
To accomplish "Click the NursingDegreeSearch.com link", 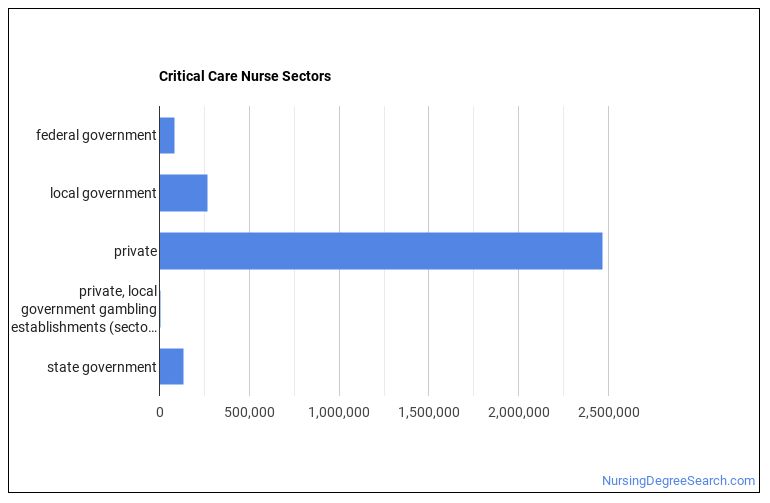I will [x=678, y=481].
